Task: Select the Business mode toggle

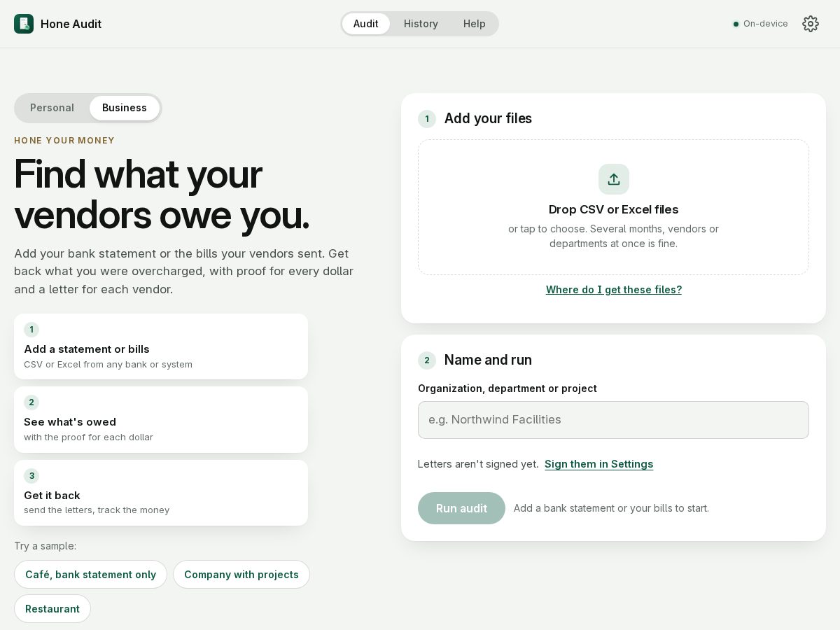Action: point(125,108)
